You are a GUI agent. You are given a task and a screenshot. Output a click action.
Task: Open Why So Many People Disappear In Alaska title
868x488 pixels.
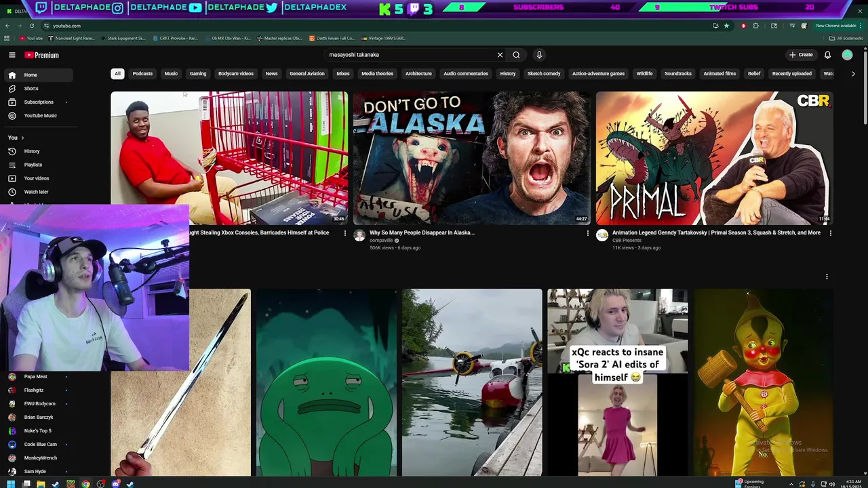click(x=422, y=232)
